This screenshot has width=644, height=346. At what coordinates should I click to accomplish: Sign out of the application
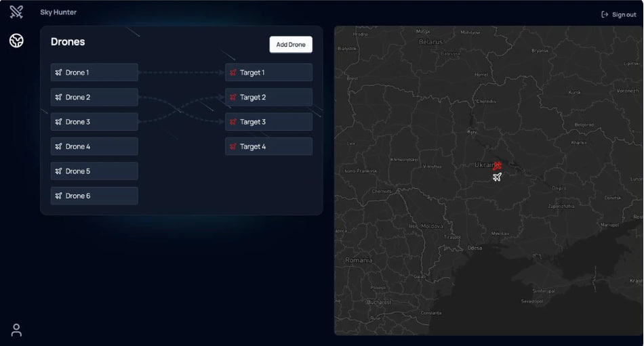pyautogui.click(x=618, y=15)
